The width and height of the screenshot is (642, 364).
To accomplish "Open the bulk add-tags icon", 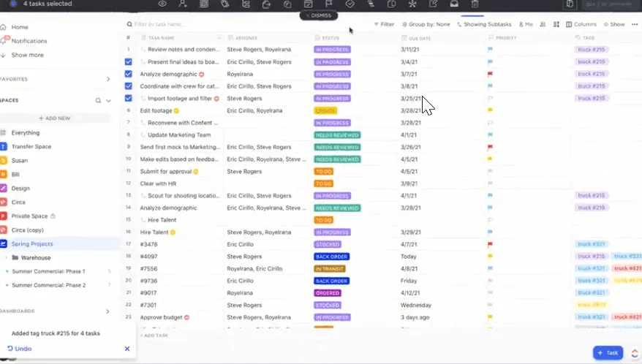I will point(224,4).
